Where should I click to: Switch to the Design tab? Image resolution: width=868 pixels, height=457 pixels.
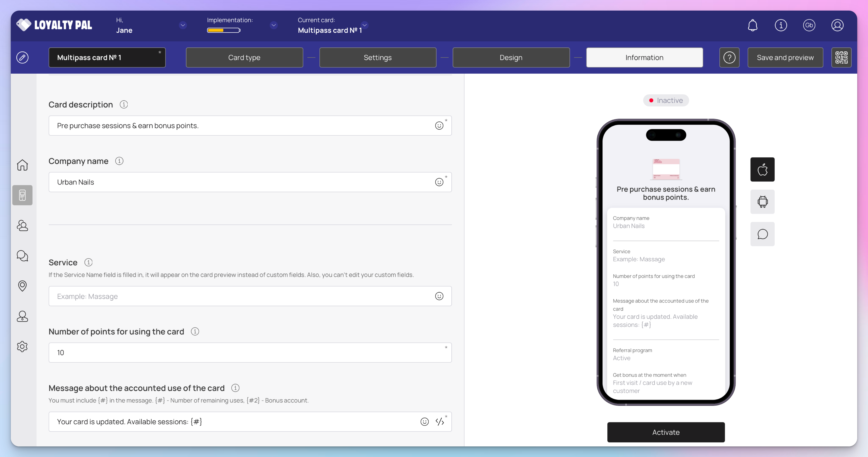511,58
